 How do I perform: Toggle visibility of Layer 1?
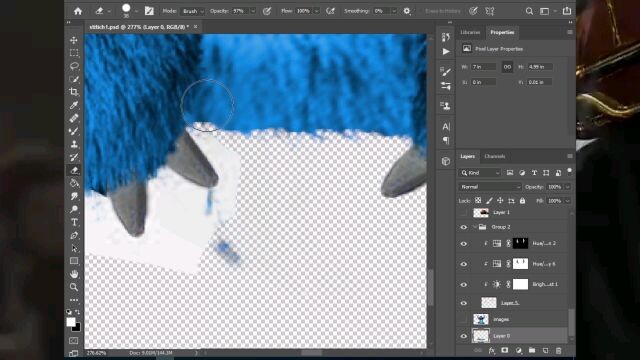(464, 213)
